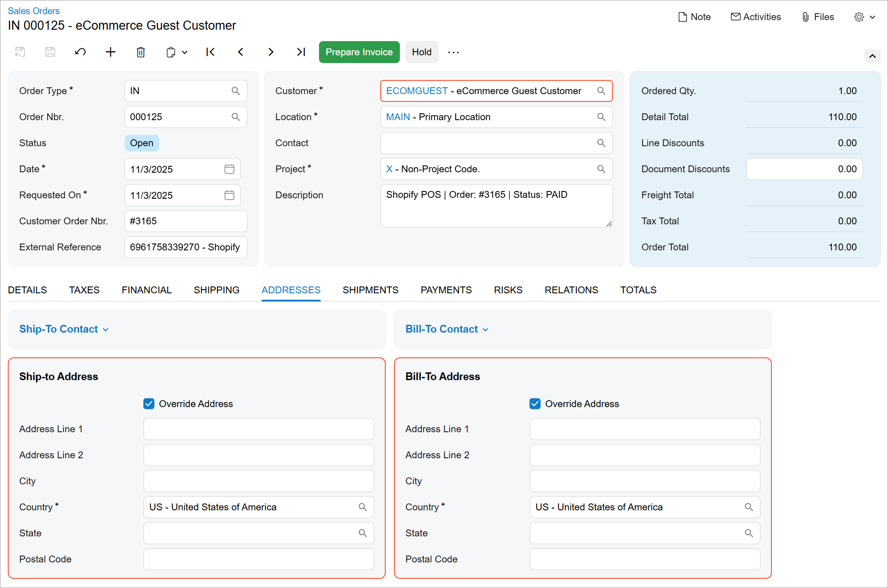
Task: Open the Activities panel
Action: (756, 17)
